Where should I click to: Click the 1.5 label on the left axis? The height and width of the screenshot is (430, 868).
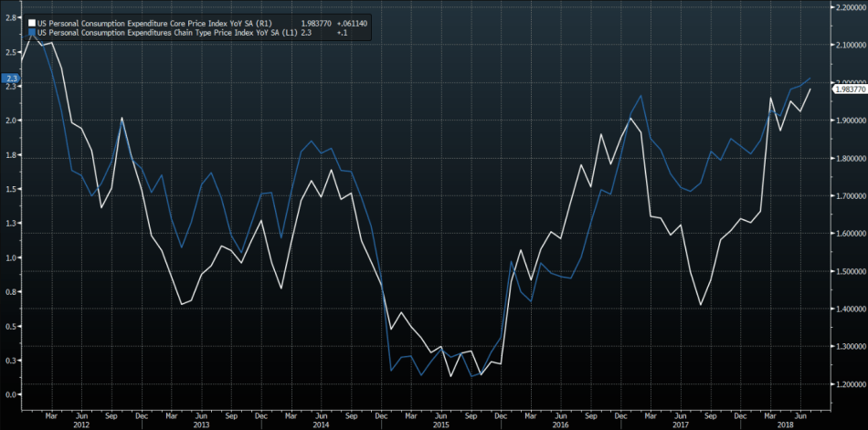[10, 189]
